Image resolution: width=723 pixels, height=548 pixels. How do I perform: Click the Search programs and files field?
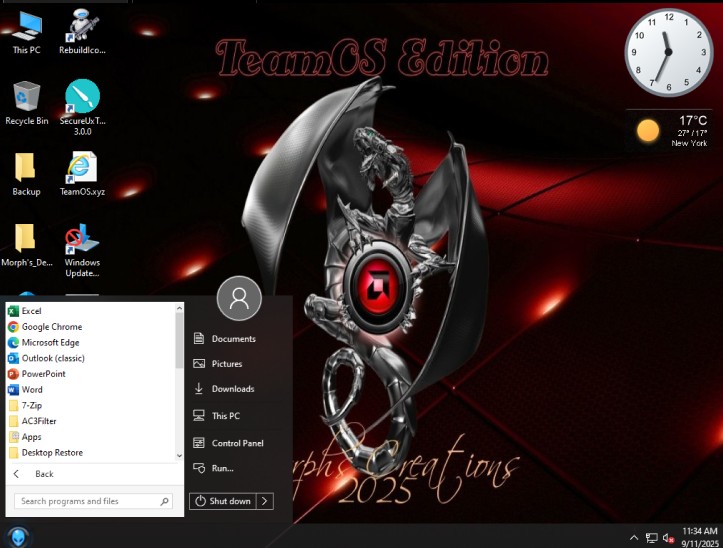[94, 501]
